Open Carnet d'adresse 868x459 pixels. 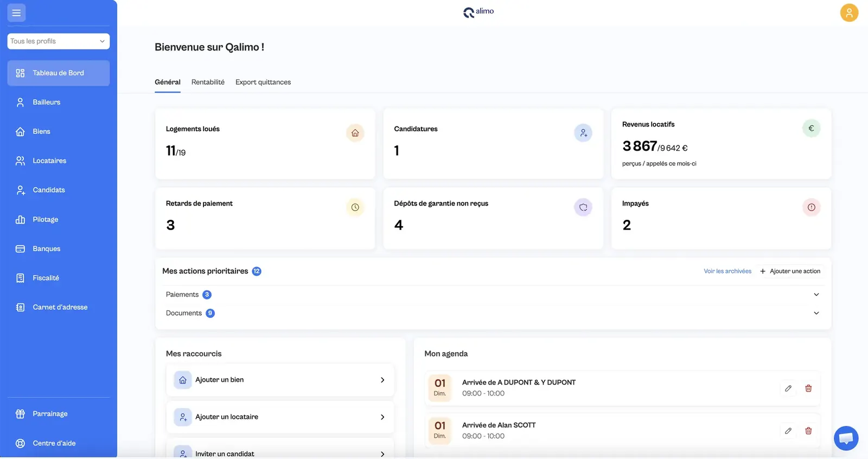59,308
